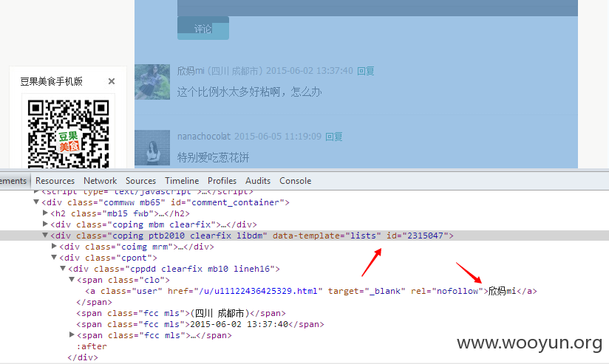Viewport: 609px width, 364px height.
Task: Collapse the div with id 2315047
Action: coord(45,235)
